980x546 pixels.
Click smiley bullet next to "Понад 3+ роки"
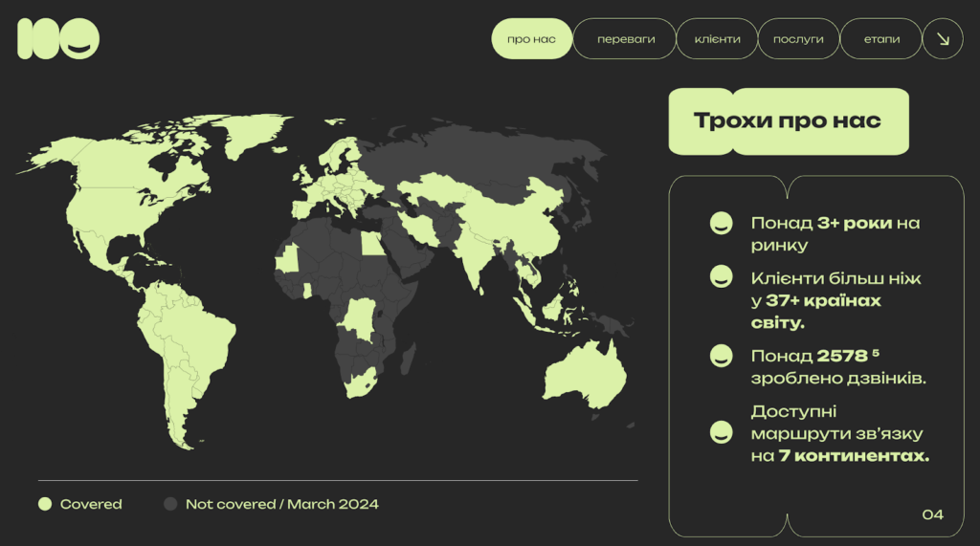[x=721, y=224]
